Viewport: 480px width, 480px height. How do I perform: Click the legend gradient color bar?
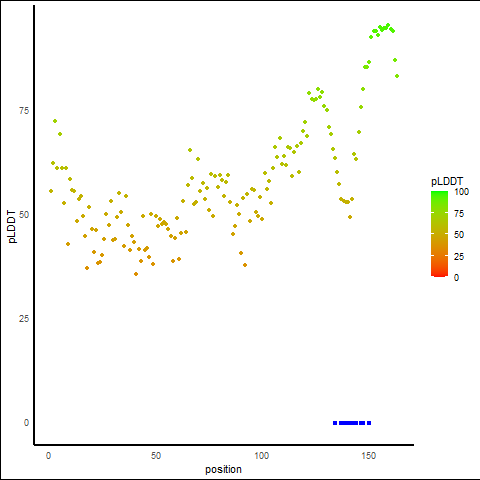pos(439,234)
